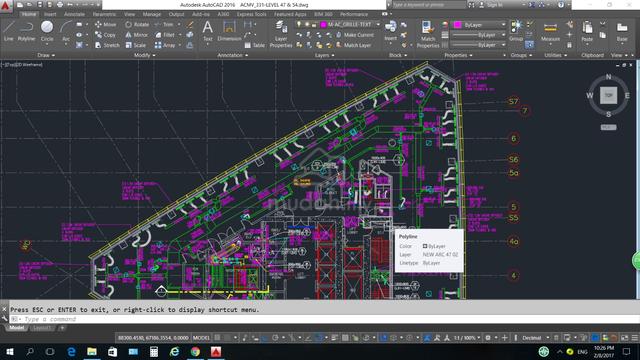Click the Dimension tool

point(229,31)
